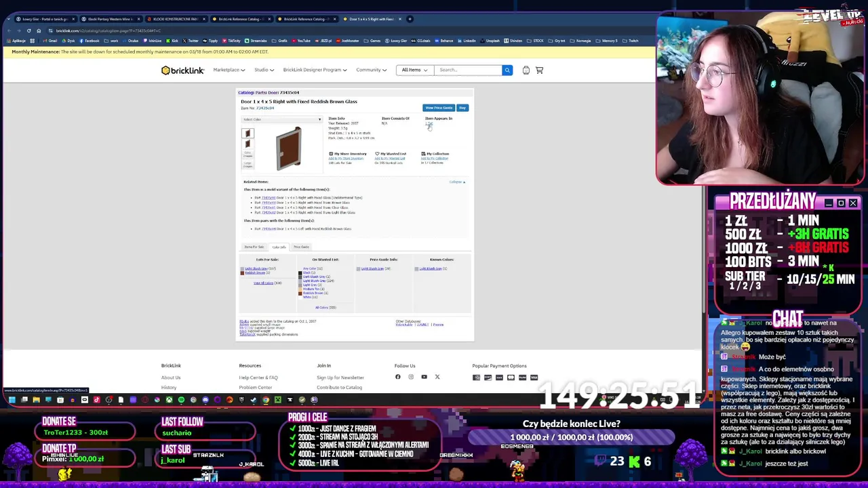Click Add to My Wanted List link
Screen dimensions: 868x488
(390, 159)
